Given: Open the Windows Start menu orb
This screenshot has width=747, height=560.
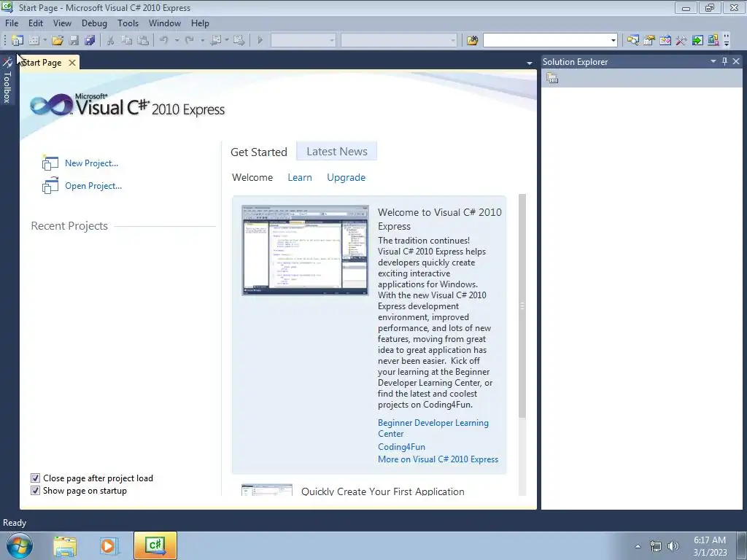Looking at the screenshot, I should 20,545.
